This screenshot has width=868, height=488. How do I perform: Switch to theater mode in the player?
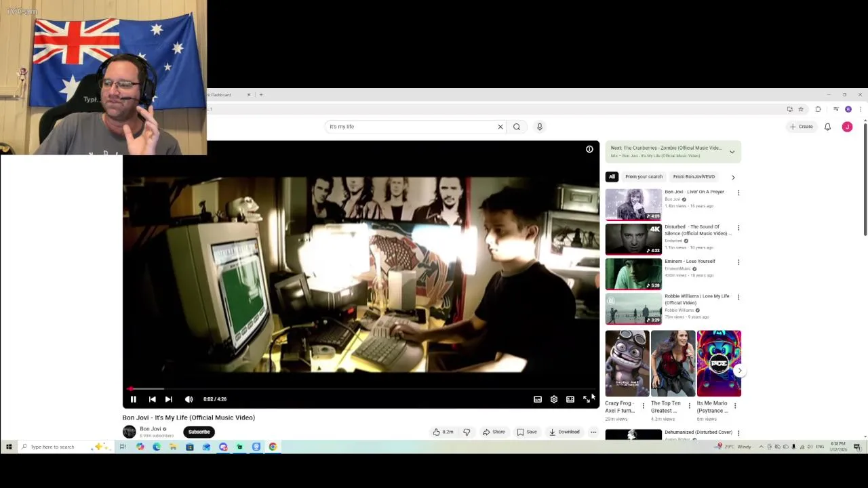point(570,399)
